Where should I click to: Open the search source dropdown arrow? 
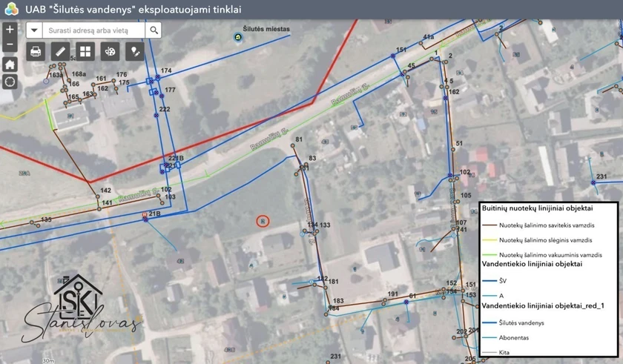[34, 30]
